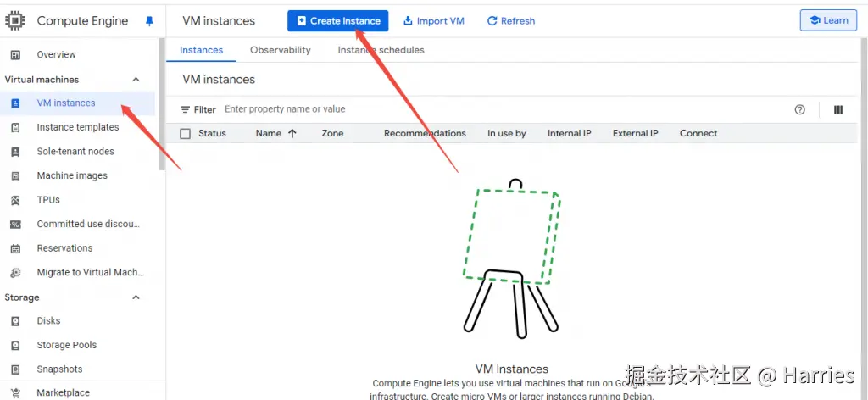Click the Import VM button

click(434, 21)
